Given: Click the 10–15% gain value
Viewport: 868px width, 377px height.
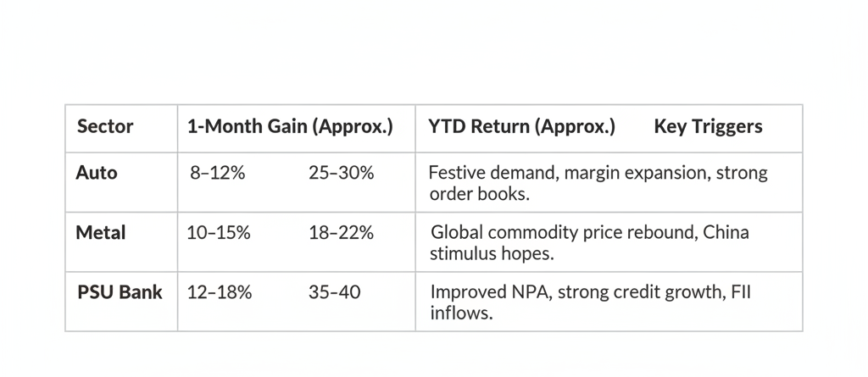Looking at the screenshot, I should 219,233.
